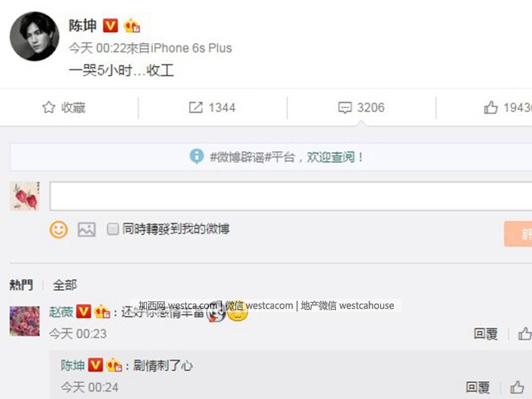
Task: Switch to the 全部 comments tab
Action: click(65, 285)
